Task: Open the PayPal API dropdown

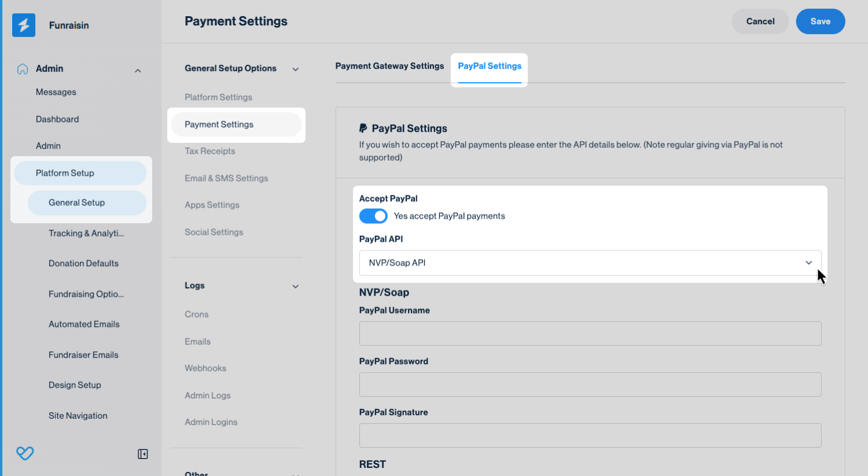Action: (590, 263)
